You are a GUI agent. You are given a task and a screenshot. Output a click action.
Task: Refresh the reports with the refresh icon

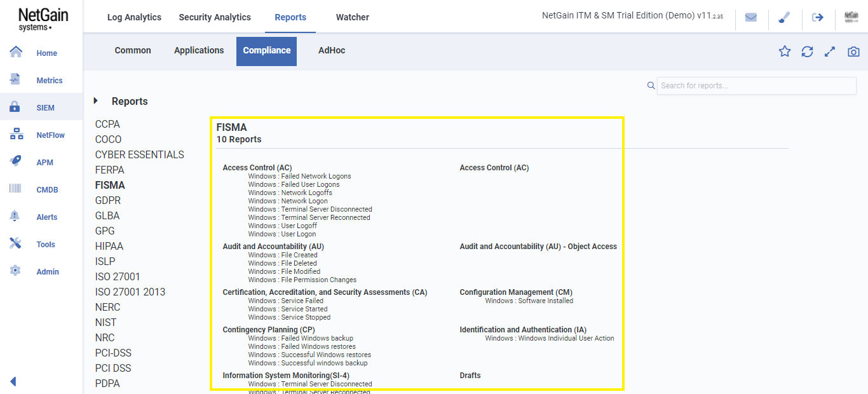click(x=807, y=51)
